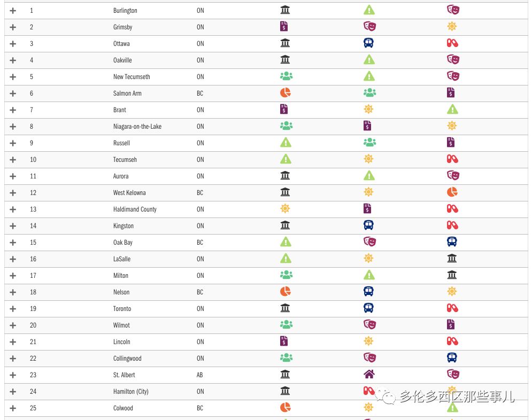Expand the Kingston row details
This screenshot has width=532, height=420.
pos(13,226)
